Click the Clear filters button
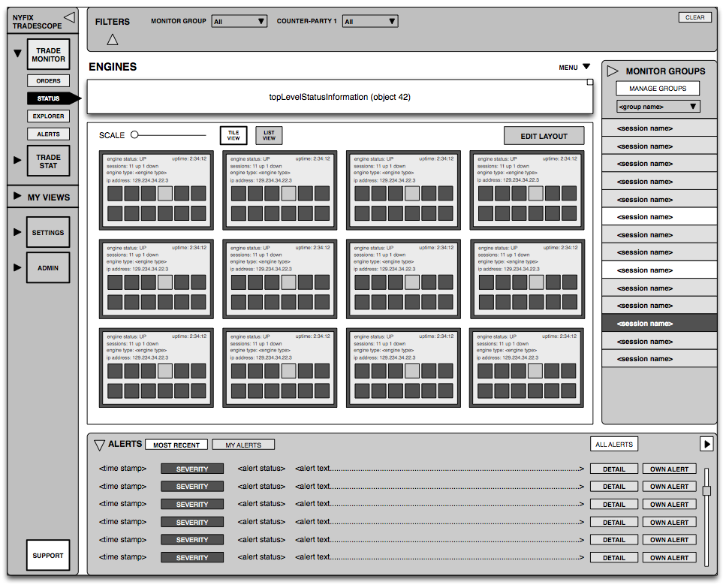 pos(694,17)
